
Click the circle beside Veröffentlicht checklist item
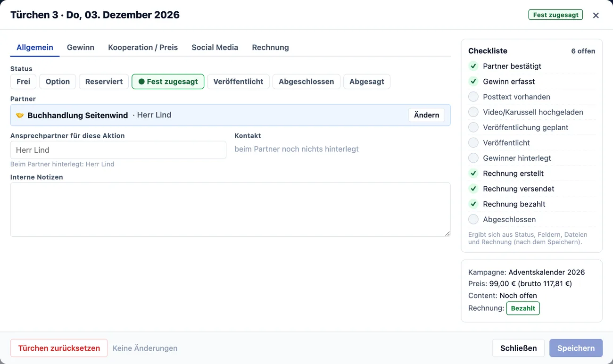[473, 143]
